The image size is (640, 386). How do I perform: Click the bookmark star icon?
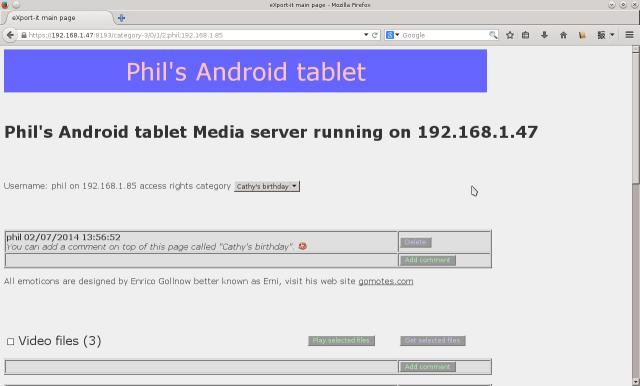point(510,35)
